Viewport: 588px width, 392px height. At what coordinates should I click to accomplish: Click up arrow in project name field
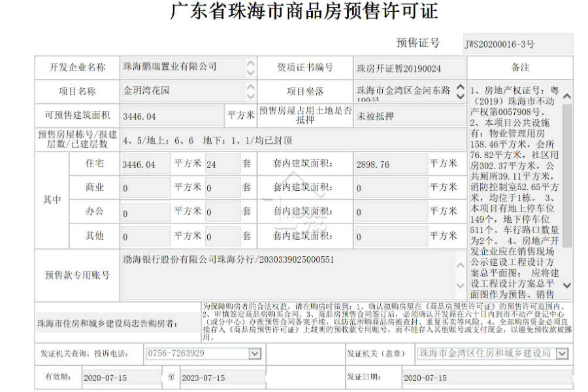pos(250,87)
